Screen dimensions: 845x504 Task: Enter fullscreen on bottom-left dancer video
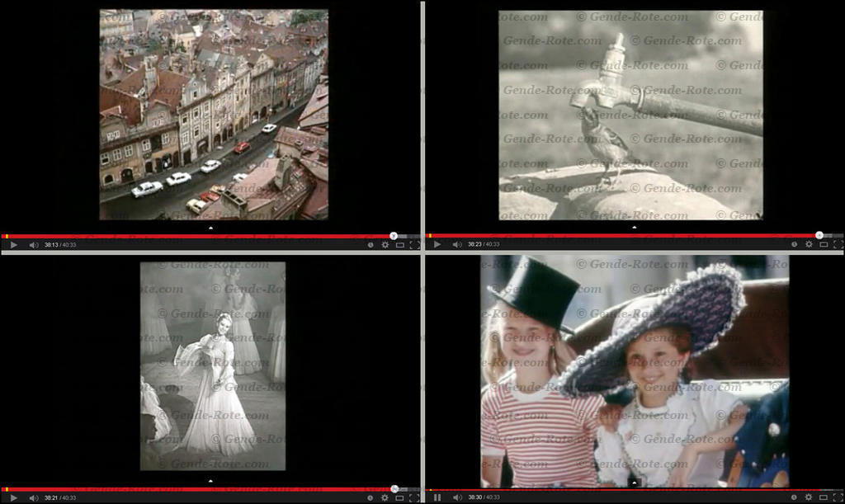pyautogui.click(x=413, y=497)
